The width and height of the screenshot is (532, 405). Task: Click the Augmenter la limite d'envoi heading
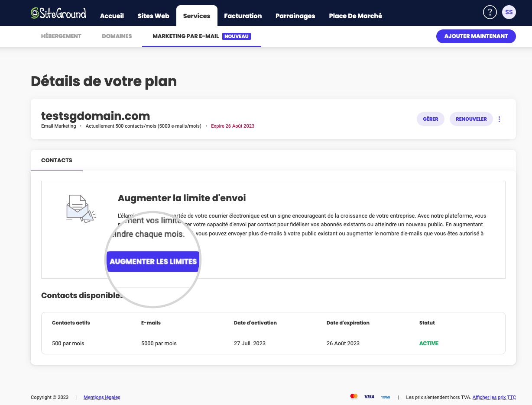[182, 198]
